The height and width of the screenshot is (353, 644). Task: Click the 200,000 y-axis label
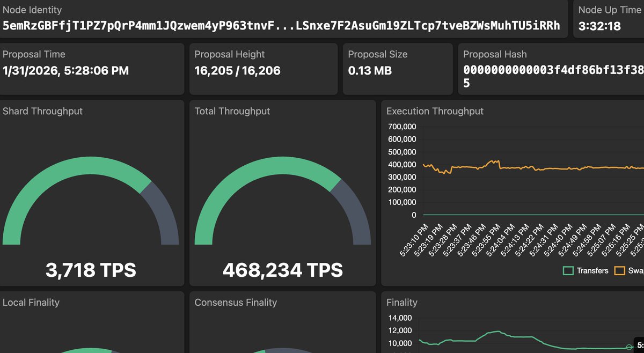(401, 189)
